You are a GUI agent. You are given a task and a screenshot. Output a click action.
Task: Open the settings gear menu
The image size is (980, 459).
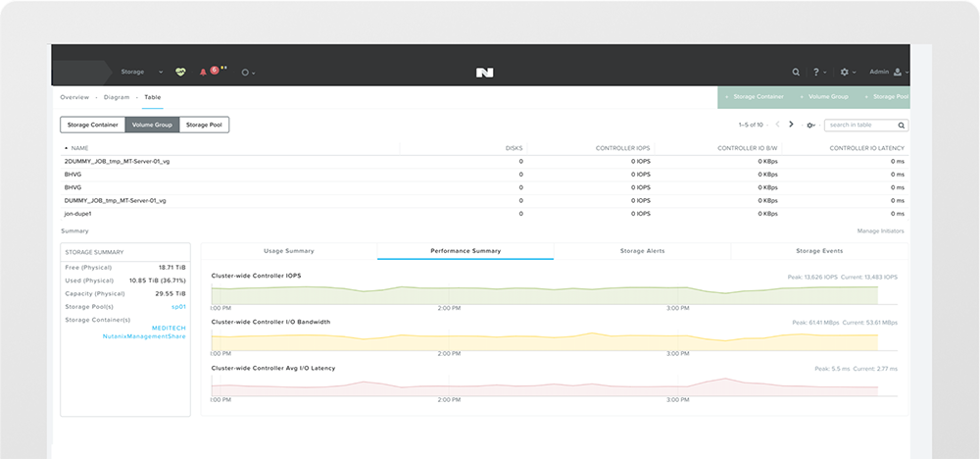pyautogui.click(x=848, y=72)
